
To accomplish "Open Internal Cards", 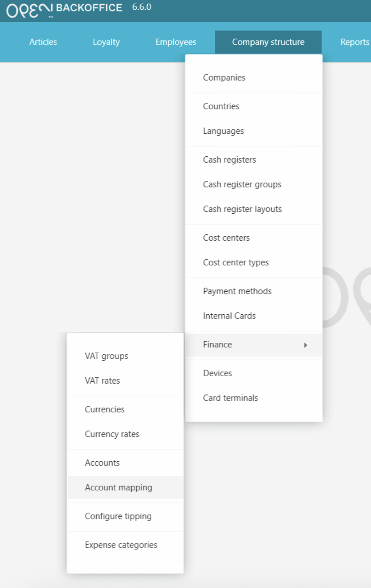I will pos(229,316).
